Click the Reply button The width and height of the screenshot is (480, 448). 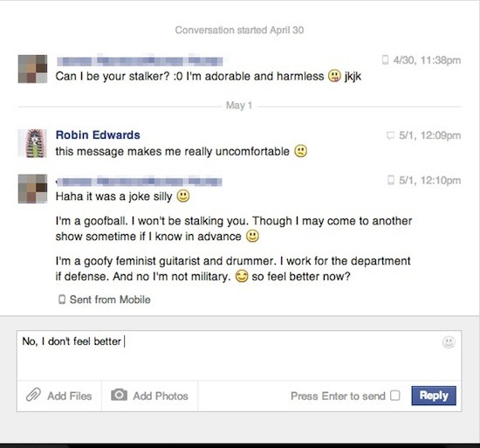point(434,396)
